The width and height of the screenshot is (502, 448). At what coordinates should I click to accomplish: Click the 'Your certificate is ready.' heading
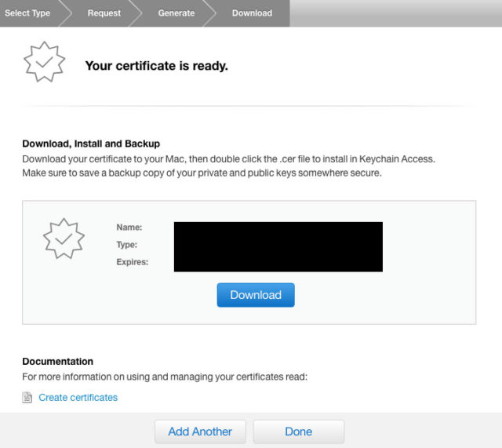tap(157, 66)
